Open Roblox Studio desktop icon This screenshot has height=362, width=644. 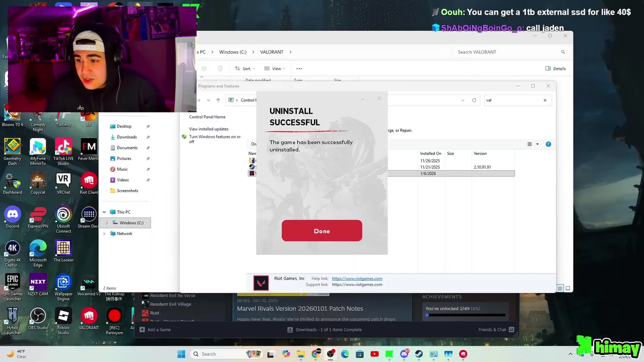(x=63, y=321)
